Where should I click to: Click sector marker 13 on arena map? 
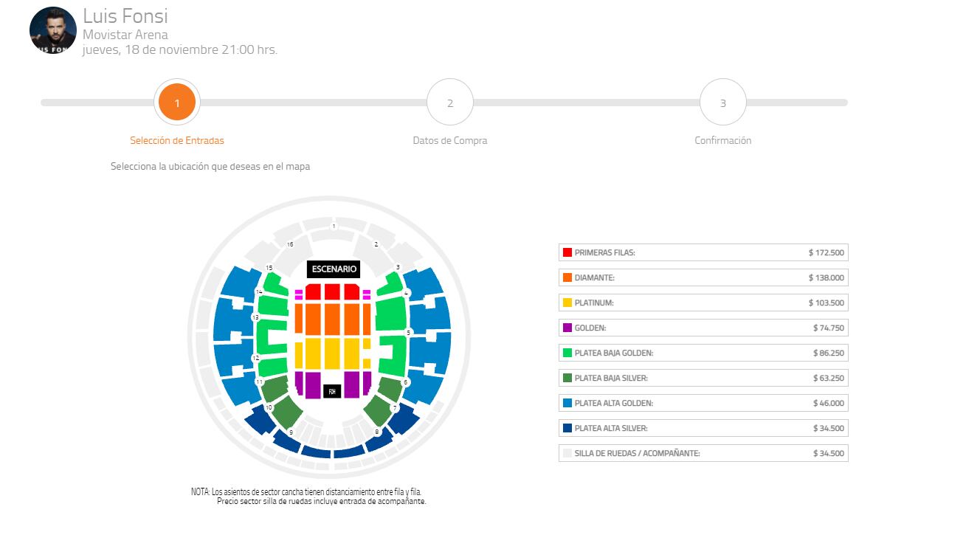click(255, 317)
